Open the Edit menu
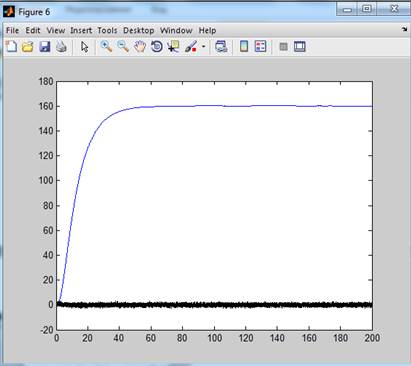Viewport: 411px width, 366px height. (x=33, y=30)
